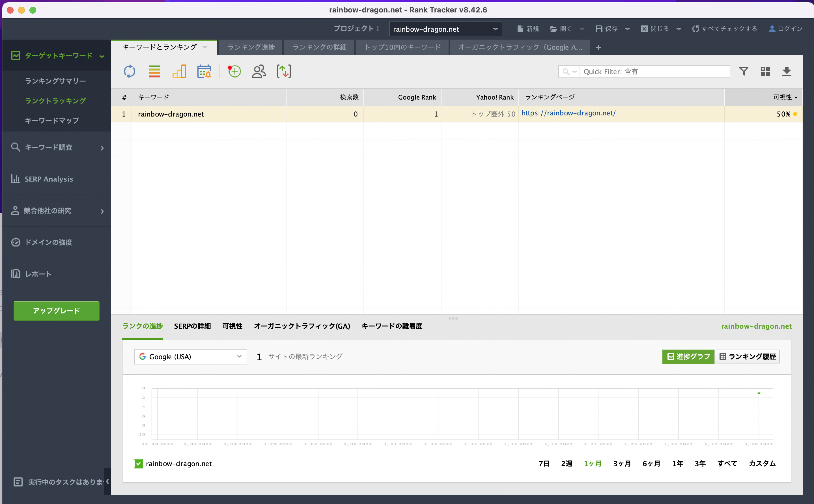Open the funnel filter icon
814x504 pixels.
(744, 71)
